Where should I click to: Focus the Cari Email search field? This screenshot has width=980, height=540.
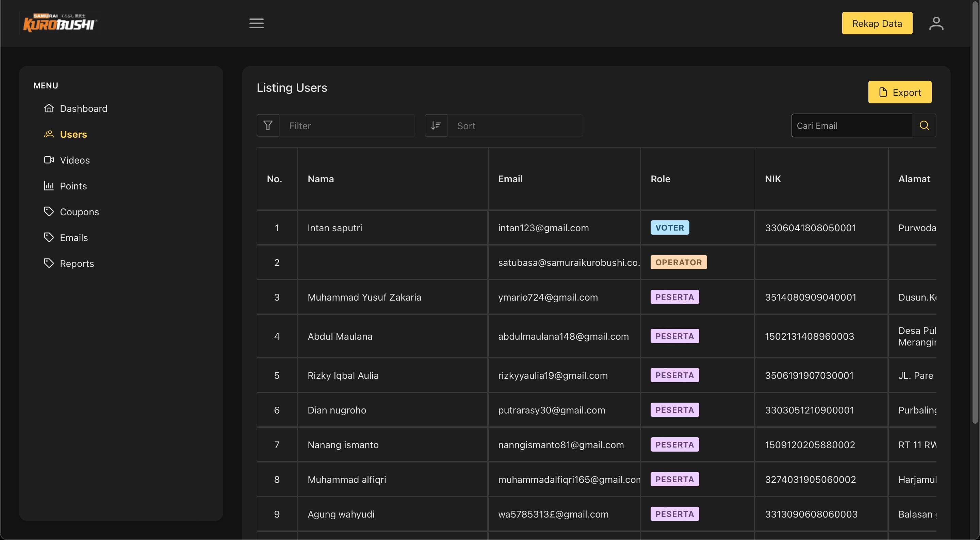click(852, 125)
